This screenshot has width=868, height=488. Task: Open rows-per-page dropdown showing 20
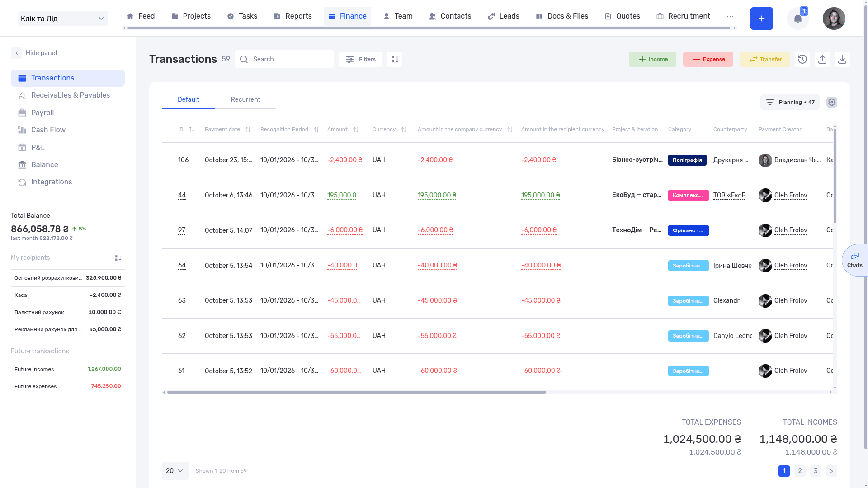(x=175, y=471)
